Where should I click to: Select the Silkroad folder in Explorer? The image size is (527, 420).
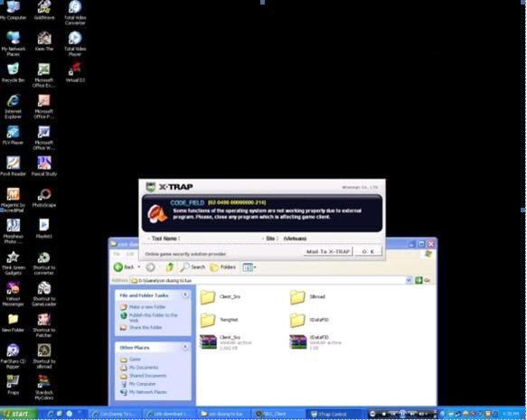pos(307,297)
